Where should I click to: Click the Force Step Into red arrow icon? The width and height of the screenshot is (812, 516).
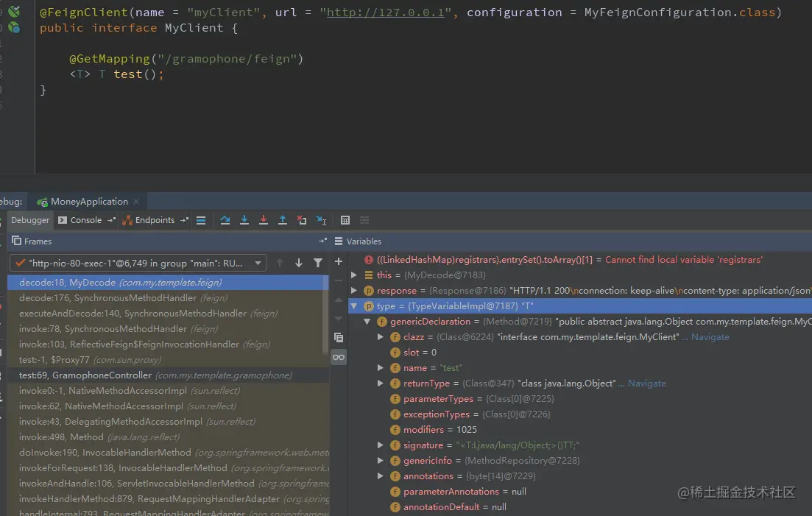[x=263, y=220]
